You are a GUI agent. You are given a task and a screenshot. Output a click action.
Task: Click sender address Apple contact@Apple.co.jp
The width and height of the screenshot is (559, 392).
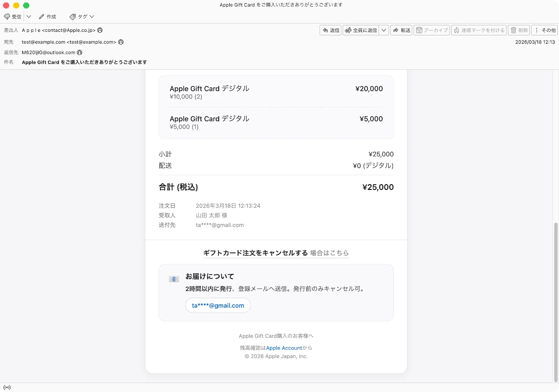click(59, 30)
